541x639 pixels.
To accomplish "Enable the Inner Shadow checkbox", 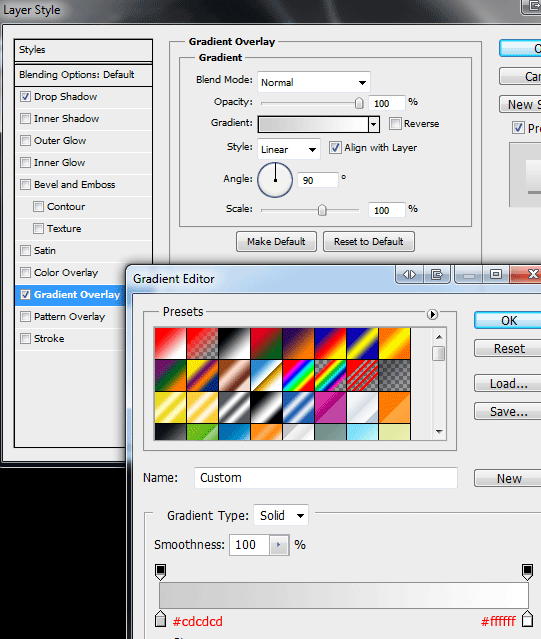I will pos(25,119).
